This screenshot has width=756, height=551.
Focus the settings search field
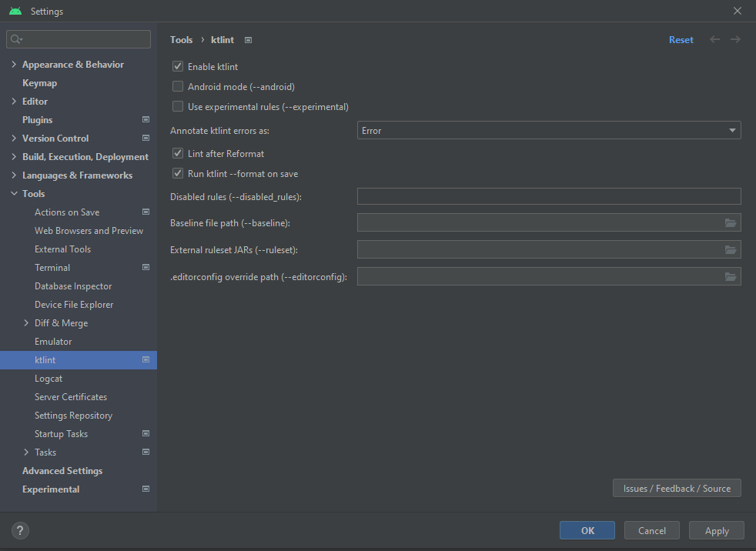tap(79, 39)
